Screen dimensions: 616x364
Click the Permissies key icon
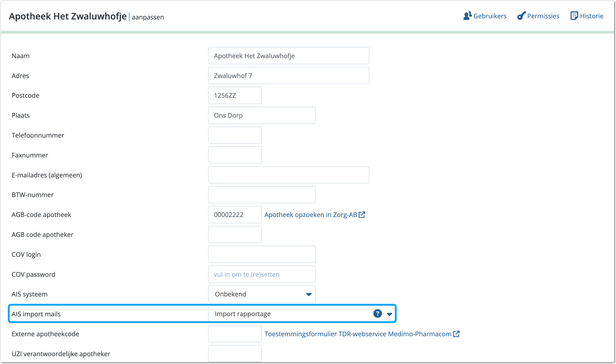tap(521, 16)
